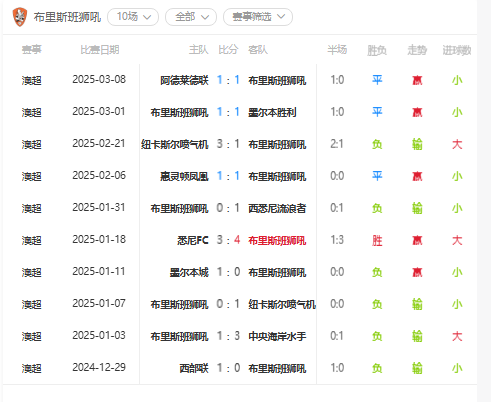This screenshot has width=491, height=402.
Task: Open the 赛事筛选 competition filter dropdown
Action: pyautogui.click(x=258, y=17)
